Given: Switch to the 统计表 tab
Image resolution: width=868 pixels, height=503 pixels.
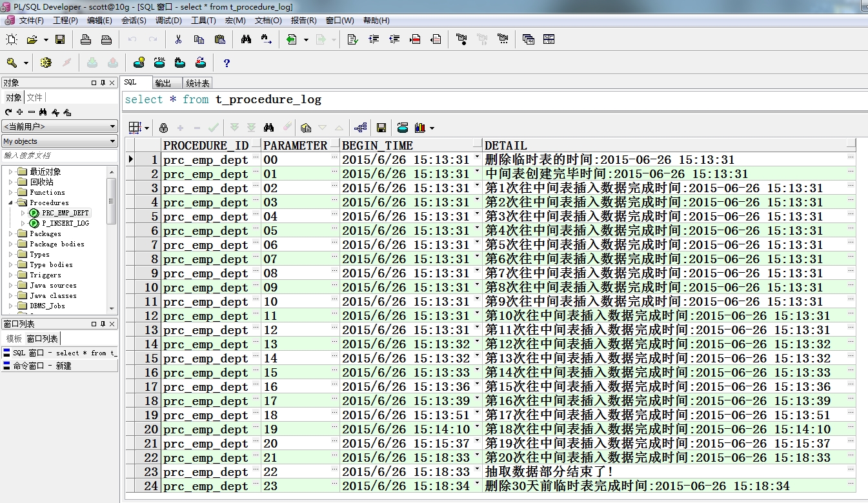Looking at the screenshot, I should tap(197, 83).
